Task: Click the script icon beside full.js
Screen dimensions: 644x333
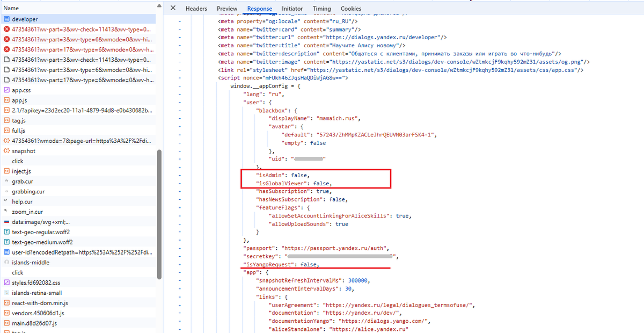Action: click(x=6, y=131)
